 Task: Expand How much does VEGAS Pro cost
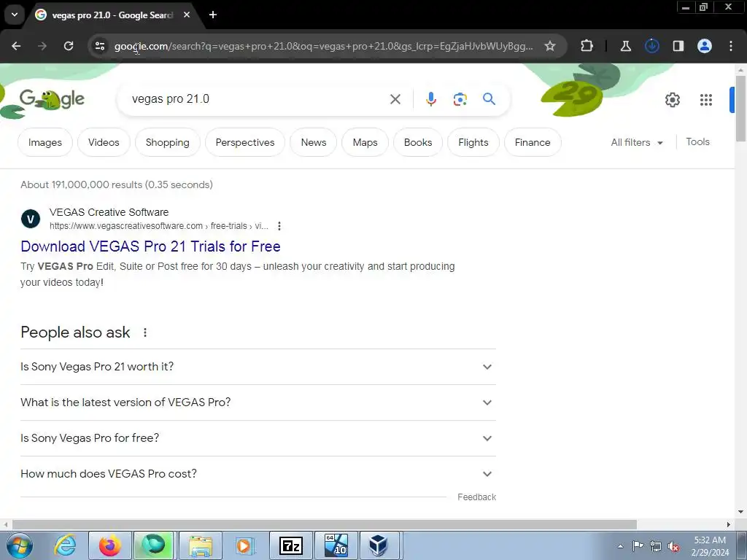pyautogui.click(x=258, y=474)
